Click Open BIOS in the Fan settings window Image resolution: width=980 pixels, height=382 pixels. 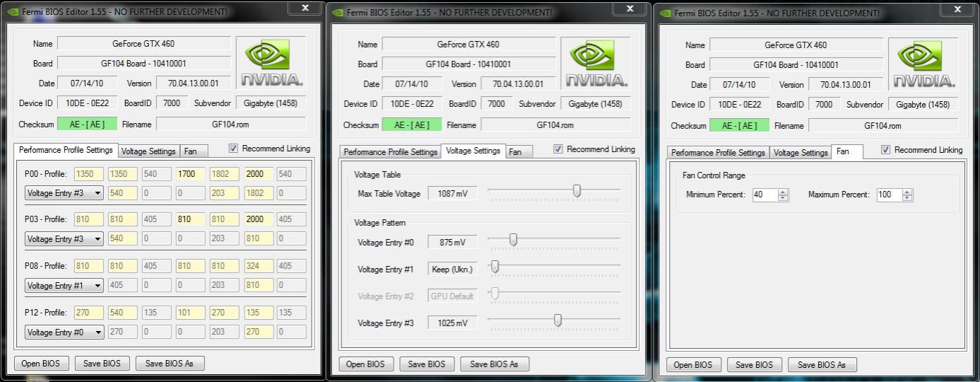[x=694, y=365]
